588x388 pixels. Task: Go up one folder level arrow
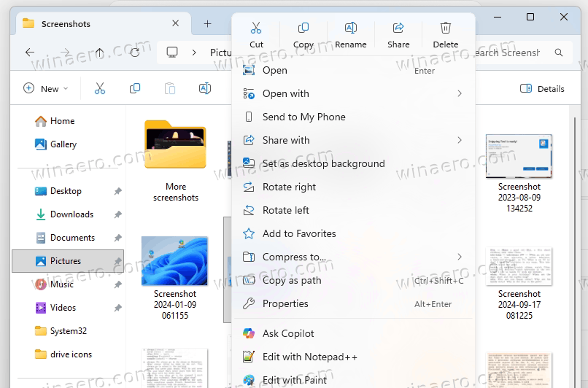pos(100,53)
